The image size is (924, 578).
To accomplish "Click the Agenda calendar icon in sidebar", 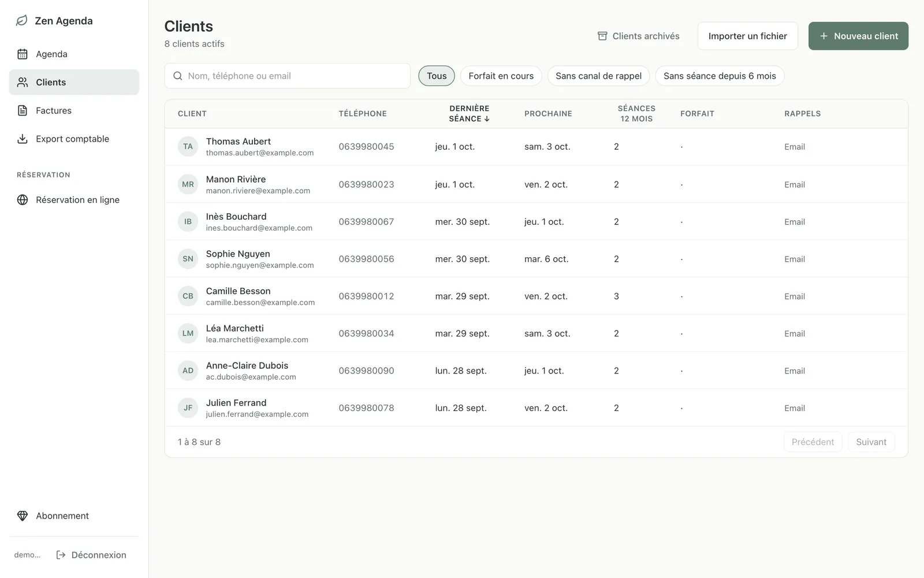I will click(23, 54).
